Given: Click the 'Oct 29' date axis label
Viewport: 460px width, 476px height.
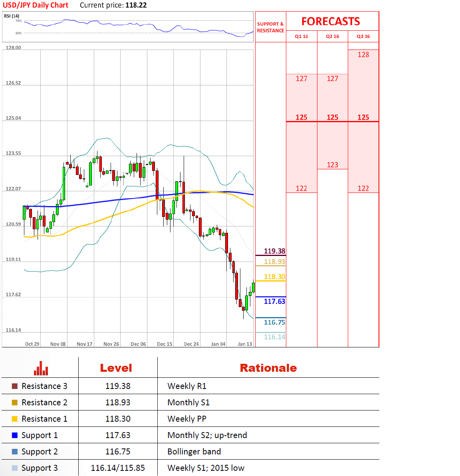Looking at the screenshot, I should click(32, 344).
